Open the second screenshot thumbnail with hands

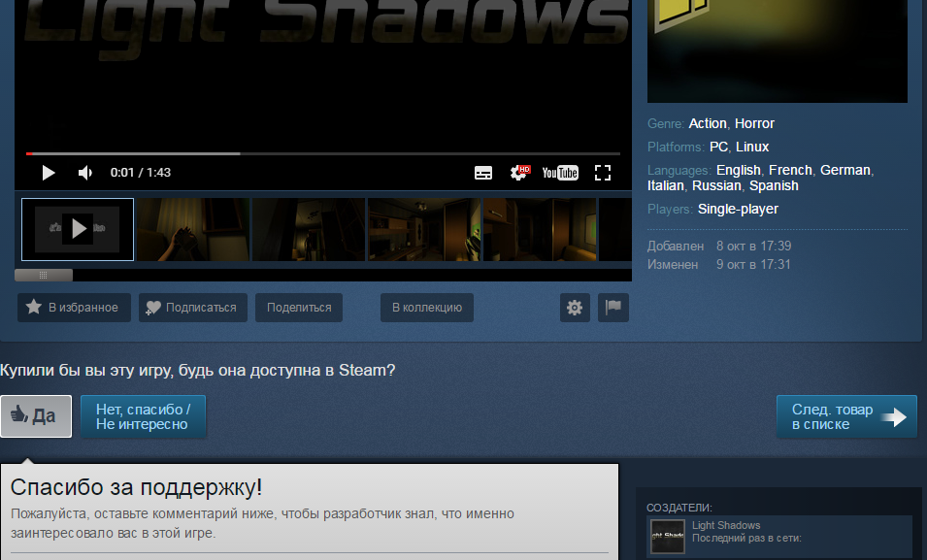click(193, 229)
